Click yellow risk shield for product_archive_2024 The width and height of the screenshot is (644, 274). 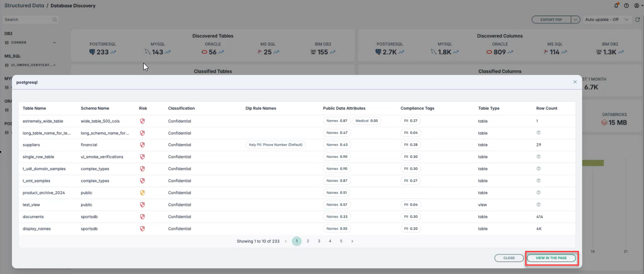pyautogui.click(x=142, y=193)
